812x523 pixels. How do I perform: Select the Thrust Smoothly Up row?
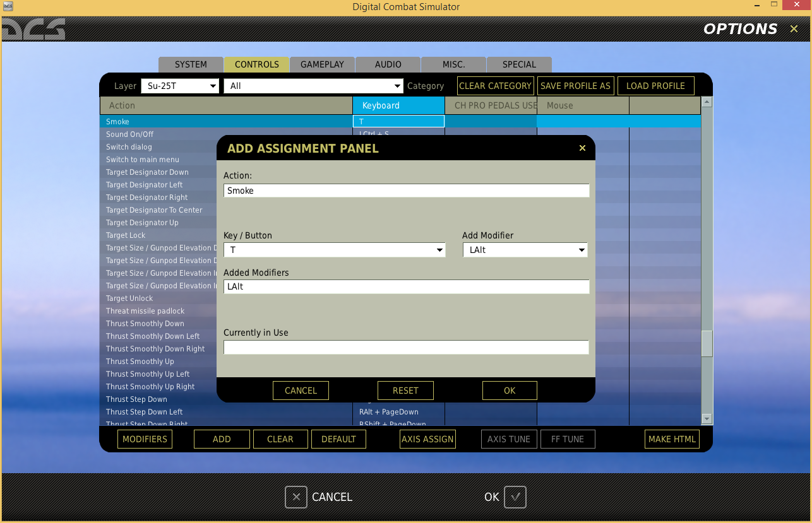point(158,361)
